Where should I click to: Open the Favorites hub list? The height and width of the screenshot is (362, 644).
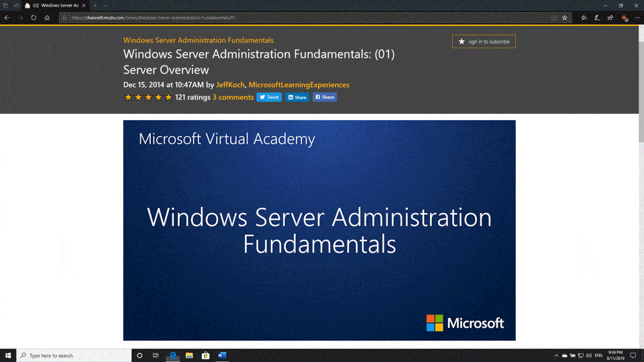584,18
